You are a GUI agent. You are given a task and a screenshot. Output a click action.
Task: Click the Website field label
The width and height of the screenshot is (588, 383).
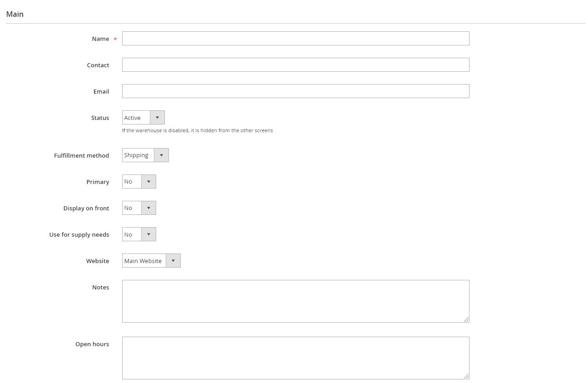tap(98, 261)
